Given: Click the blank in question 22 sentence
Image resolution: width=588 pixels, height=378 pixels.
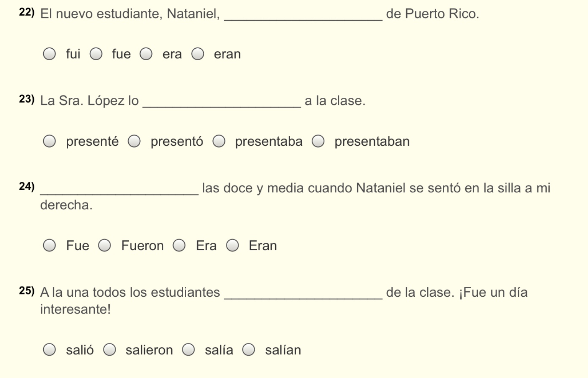Looking at the screenshot, I should pyautogui.click(x=303, y=15).
